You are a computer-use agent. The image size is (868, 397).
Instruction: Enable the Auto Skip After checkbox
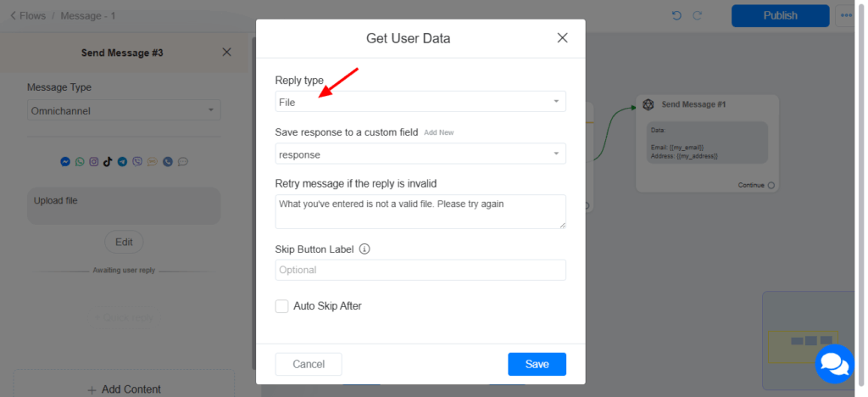click(282, 305)
